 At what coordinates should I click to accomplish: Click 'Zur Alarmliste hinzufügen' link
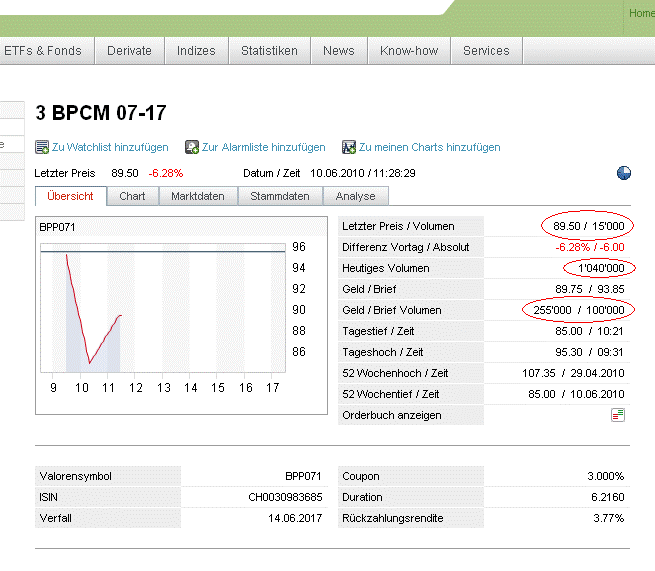point(263,147)
